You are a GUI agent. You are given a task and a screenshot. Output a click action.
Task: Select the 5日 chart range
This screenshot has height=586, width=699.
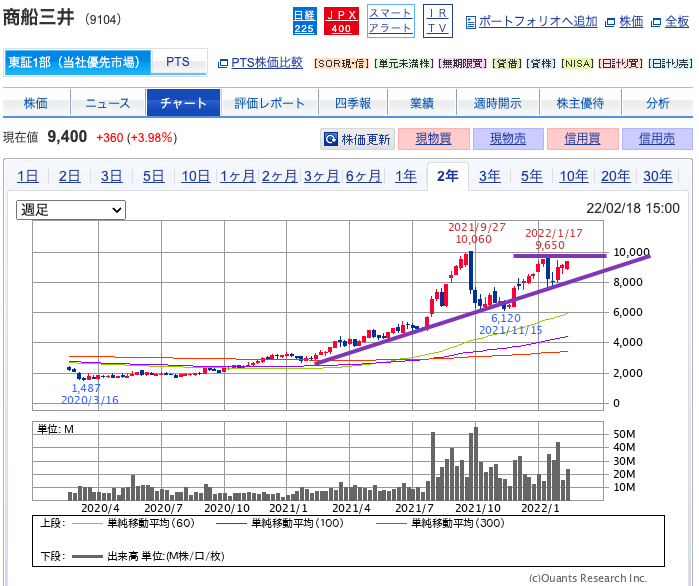coord(153,176)
